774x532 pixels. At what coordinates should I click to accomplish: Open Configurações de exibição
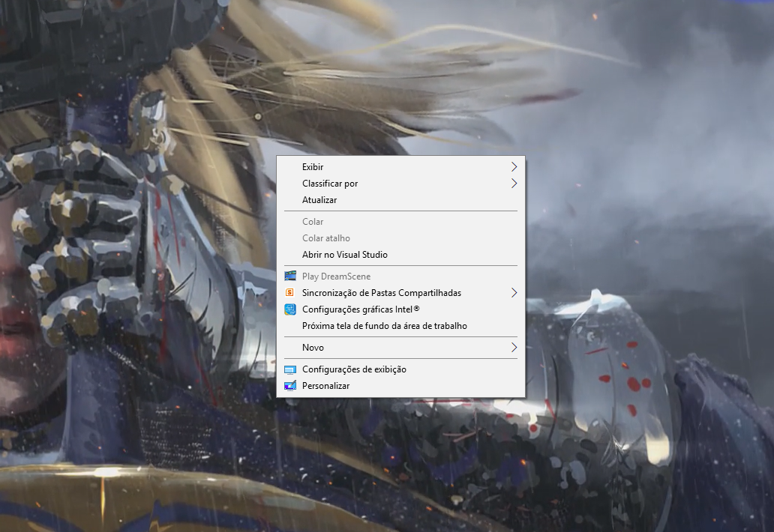(400, 369)
